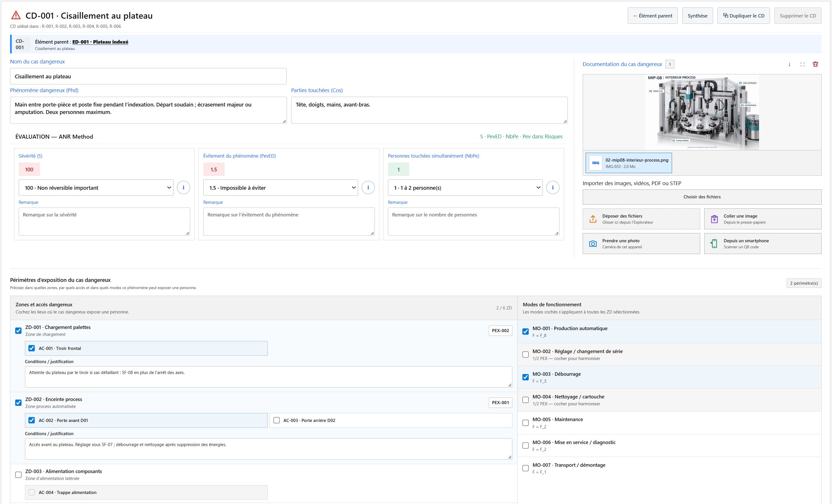Click the green NbPe value chip 1
832x504 pixels.
(x=398, y=169)
